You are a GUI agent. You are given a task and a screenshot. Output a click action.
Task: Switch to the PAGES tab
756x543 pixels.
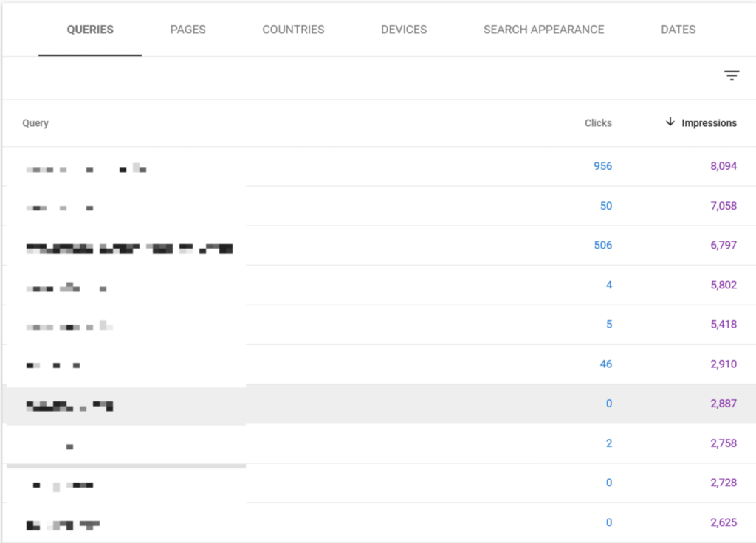[x=188, y=30]
